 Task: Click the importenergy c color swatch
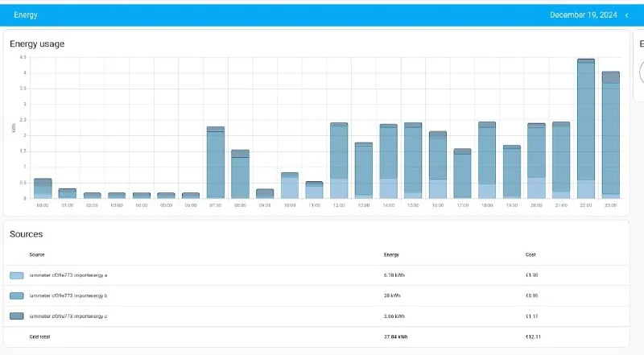click(x=17, y=316)
